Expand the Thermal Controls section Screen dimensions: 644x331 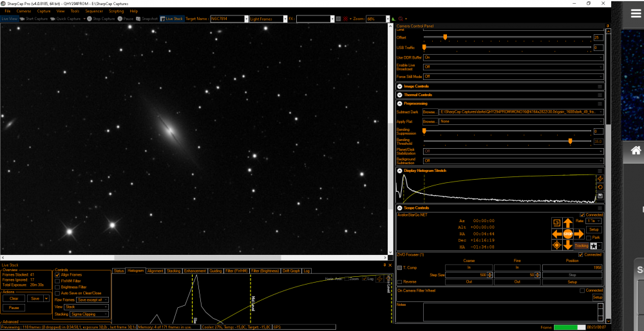pyautogui.click(x=400, y=95)
